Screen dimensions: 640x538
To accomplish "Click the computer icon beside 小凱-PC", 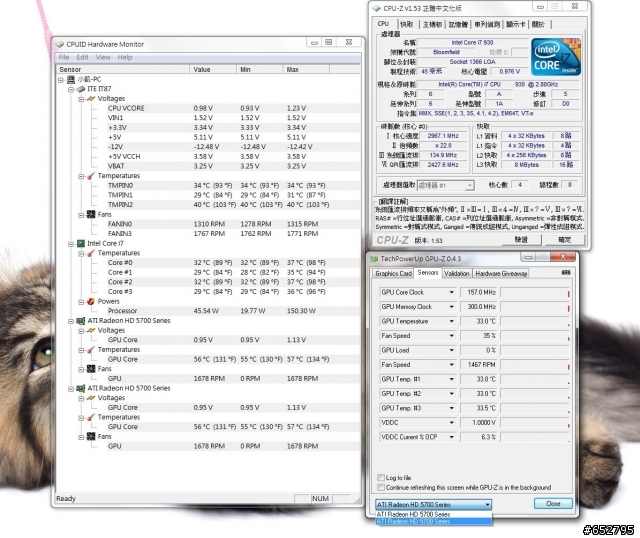I will 71,79.
